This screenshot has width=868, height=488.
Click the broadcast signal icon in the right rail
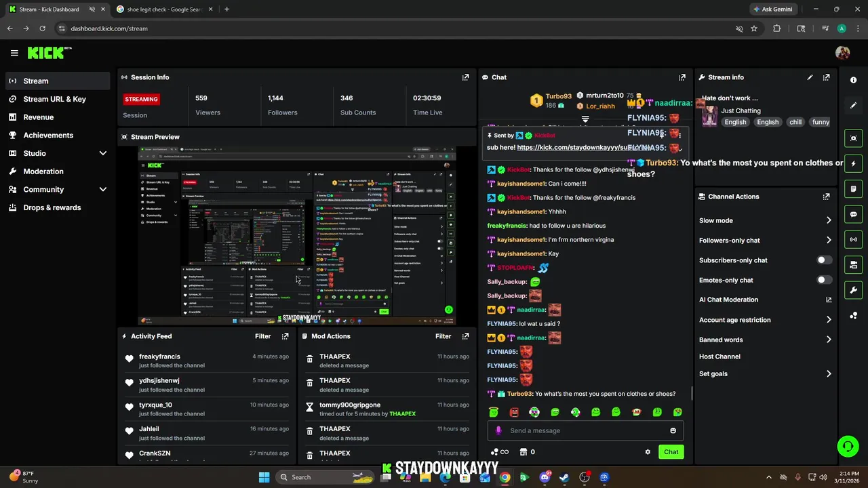pyautogui.click(x=853, y=239)
